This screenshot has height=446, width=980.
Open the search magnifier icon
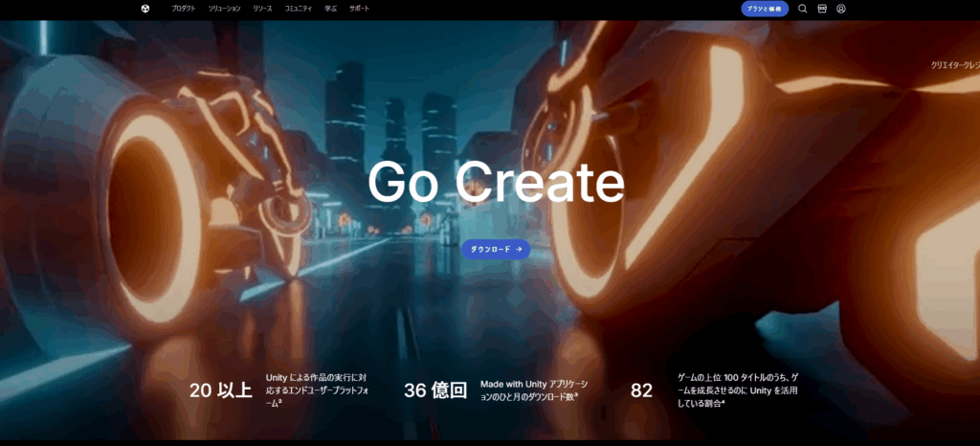[803, 9]
